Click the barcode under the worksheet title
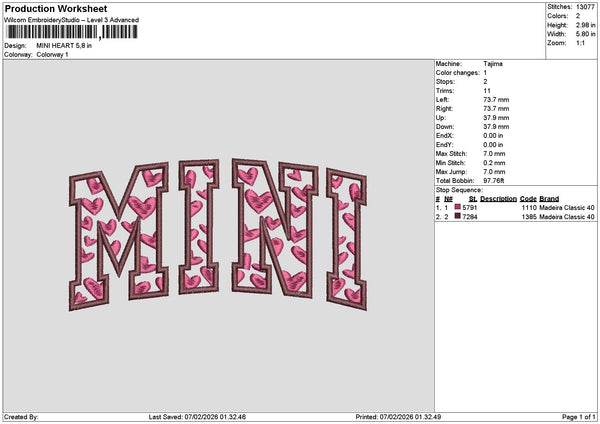This screenshot has width=600, height=424. pos(72,32)
